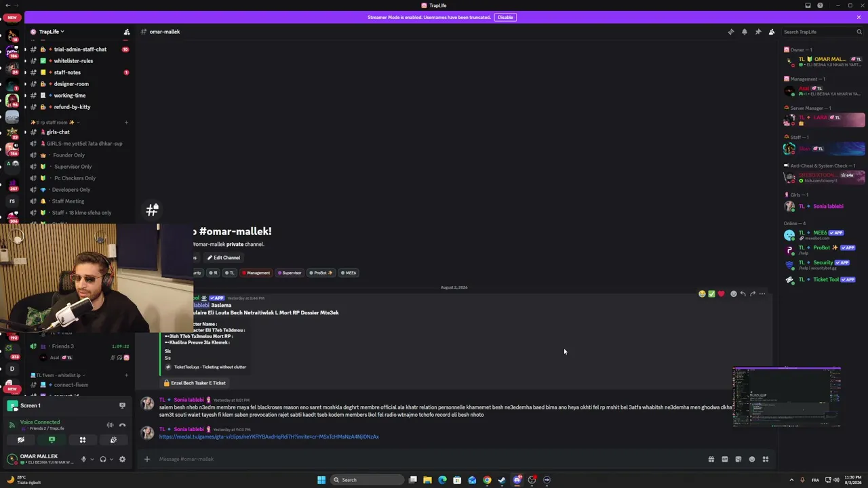This screenshot has width=868, height=488.
Task: Add the laughing emoji reaction
Action: [702, 293]
